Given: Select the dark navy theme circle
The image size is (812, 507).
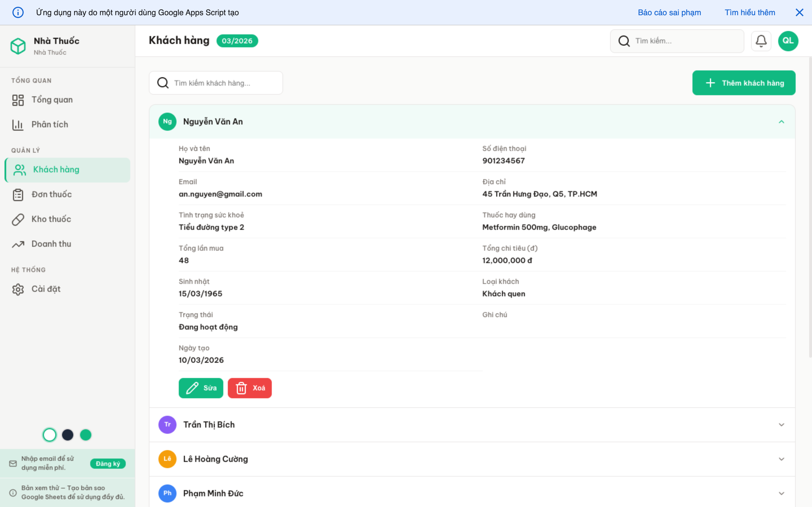Looking at the screenshot, I should click(68, 435).
